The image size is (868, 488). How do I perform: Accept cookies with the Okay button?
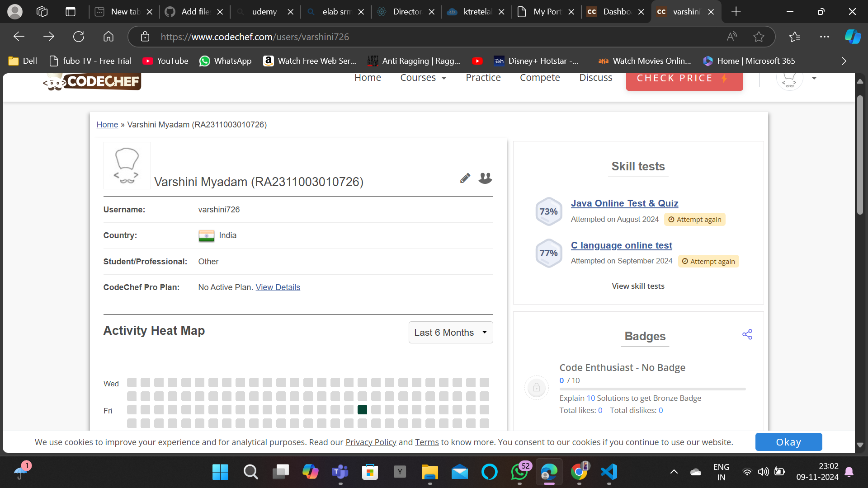pos(788,442)
